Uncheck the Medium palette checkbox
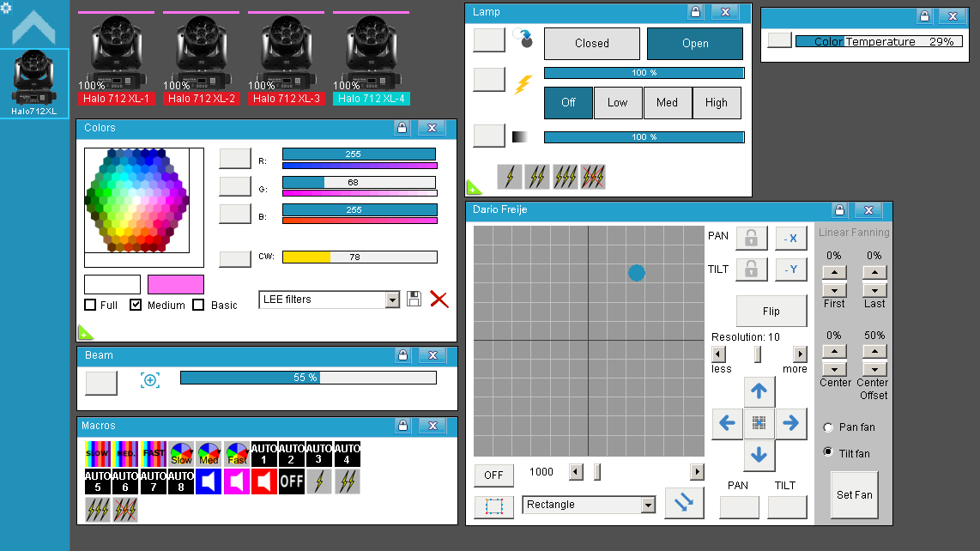The height and width of the screenshot is (551, 980). tap(136, 306)
